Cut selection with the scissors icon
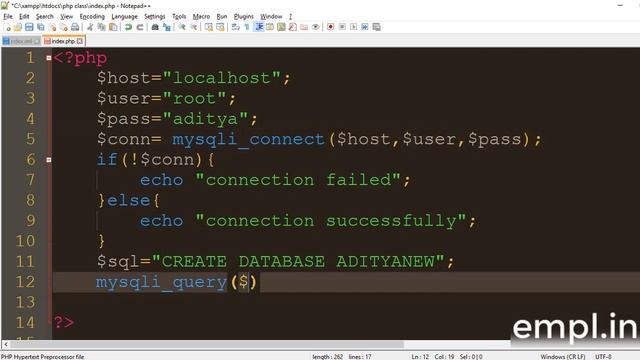This screenshot has height=360, width=640. [x=90, y=27]
